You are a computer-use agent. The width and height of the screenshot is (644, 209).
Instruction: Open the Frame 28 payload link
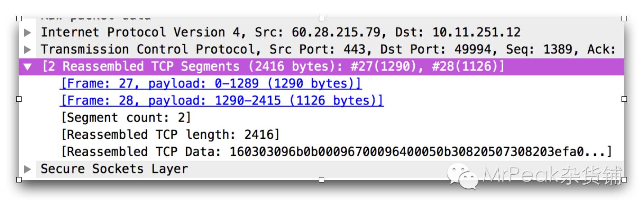221,101
